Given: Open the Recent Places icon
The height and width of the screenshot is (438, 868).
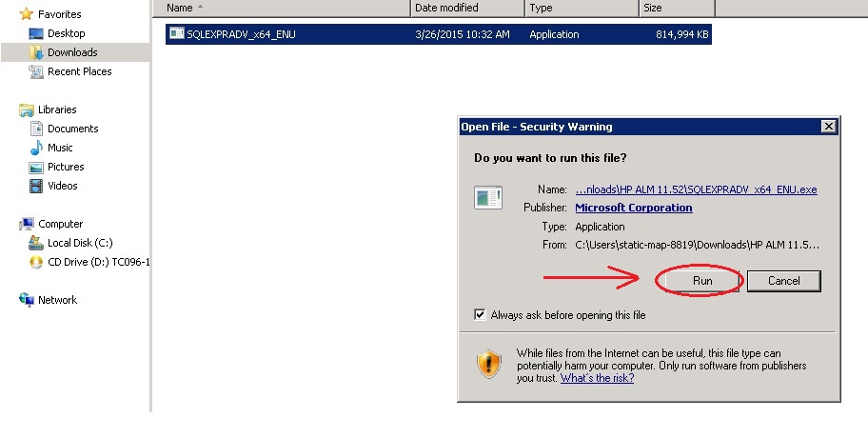Looking at the screenshot, I should [x=36, y=71].
